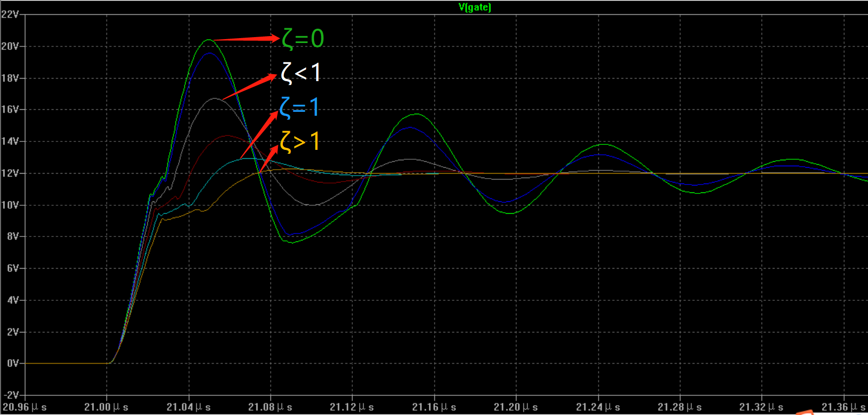Viewport: 868px width, 415px height.
Task: Click the first trough of green trace
Action: pyautogui.click(x=292, y=242)
